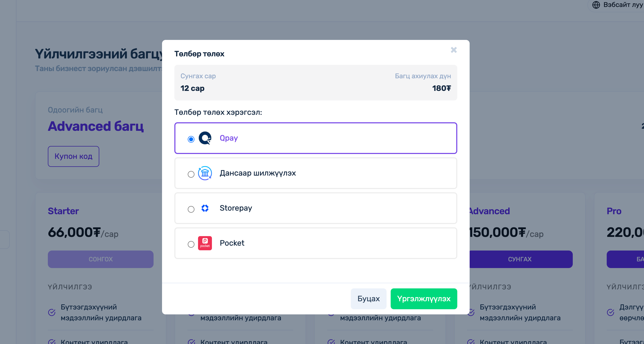The image size is (644, 344).
Task: Select the Pocket radio button
Action: click(191, 244)
